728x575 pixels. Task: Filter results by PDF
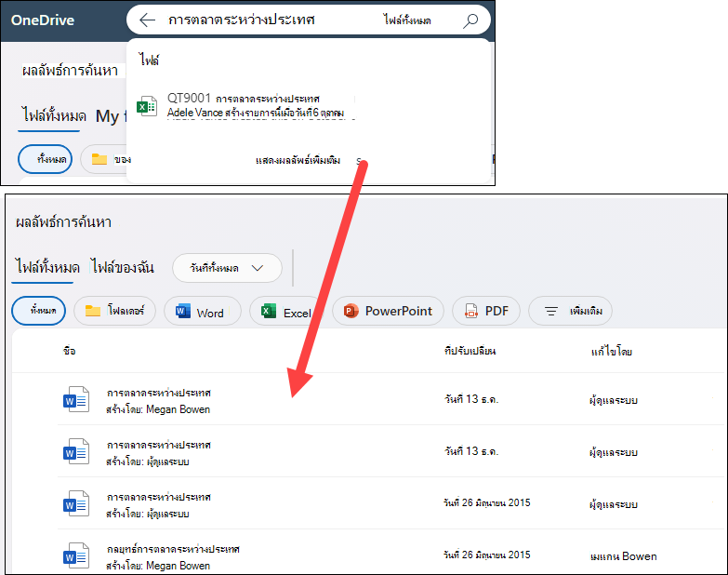tap(486, 311)
